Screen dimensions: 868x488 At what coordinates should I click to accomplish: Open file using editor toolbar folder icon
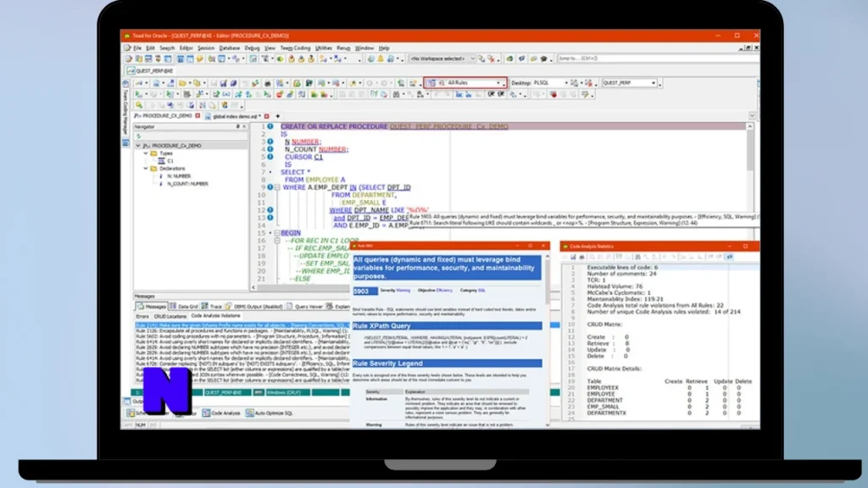183,83
